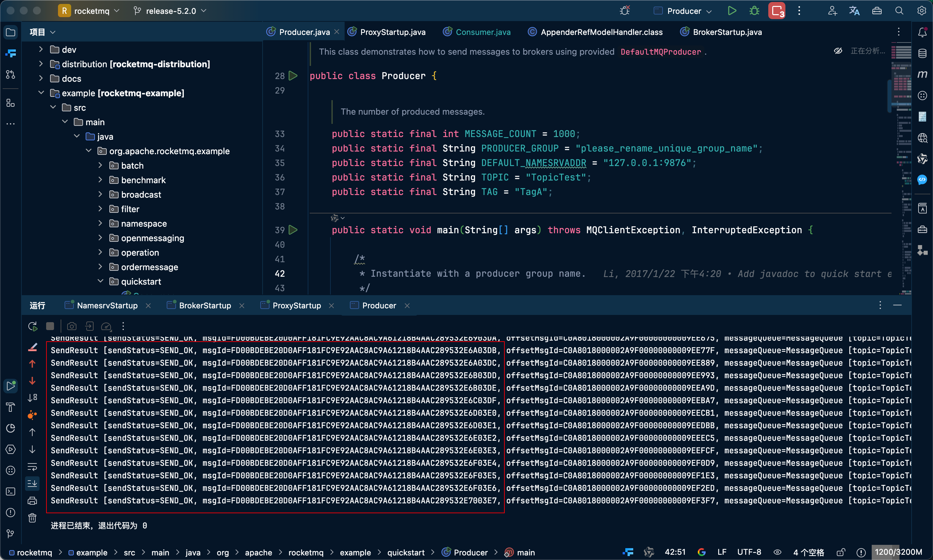The height and width of the screenshot is (560, 933).
Task: Click the DefaultMQProducer doc link
Action: pos(661,52)
